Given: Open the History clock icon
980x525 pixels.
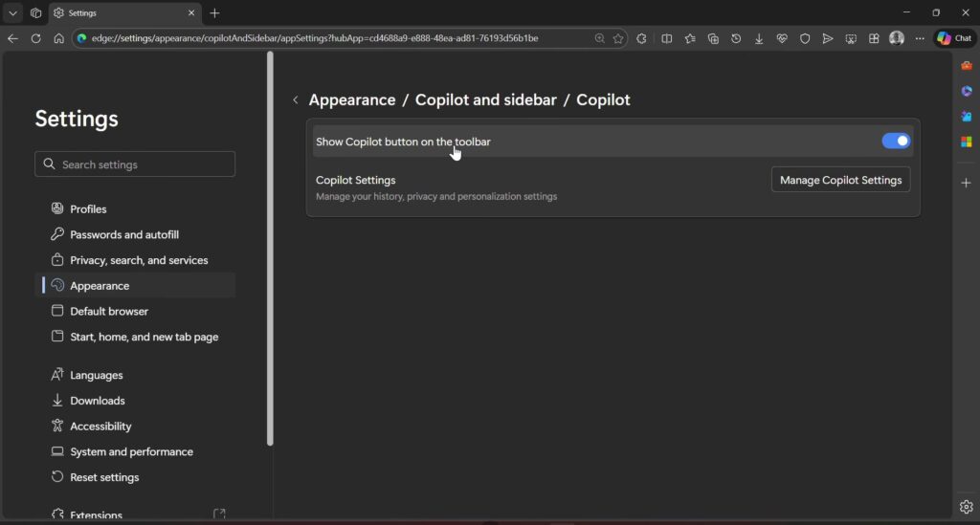Looking at the screenshot, I should click(736, 38).
